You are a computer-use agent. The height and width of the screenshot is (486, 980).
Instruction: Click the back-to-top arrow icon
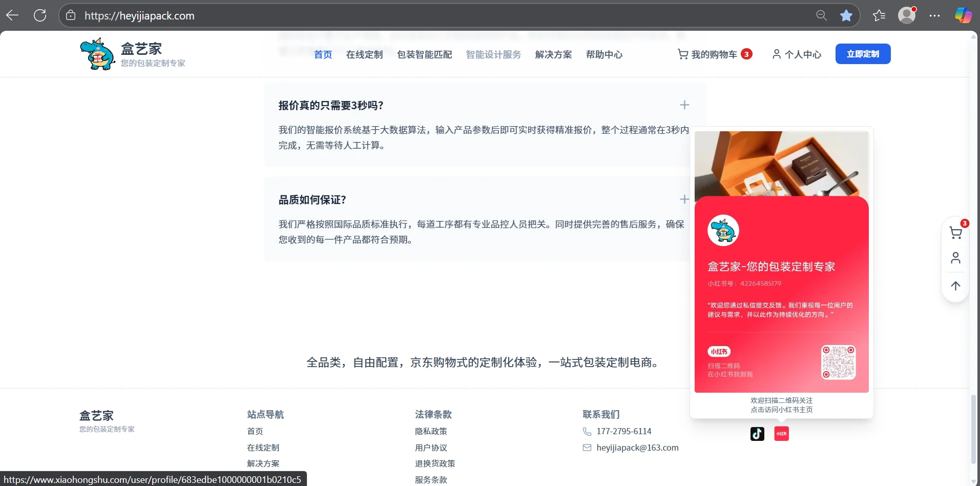(955, 286)
